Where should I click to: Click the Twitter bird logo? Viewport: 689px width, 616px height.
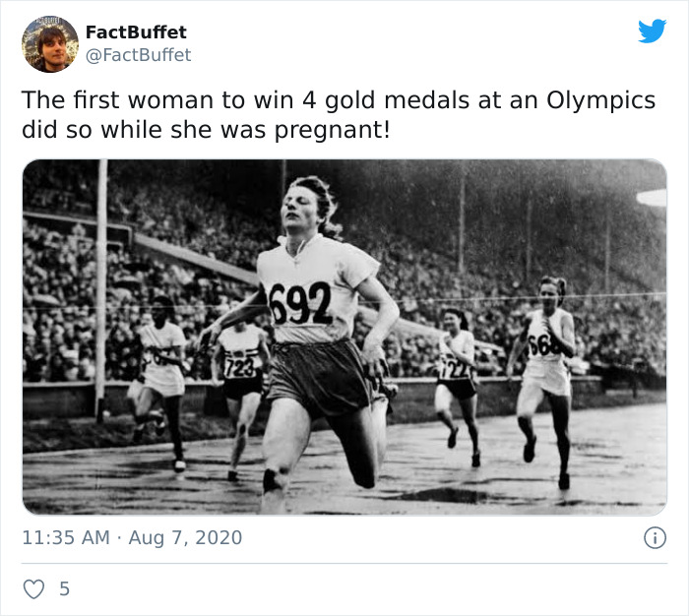[653, 31]
